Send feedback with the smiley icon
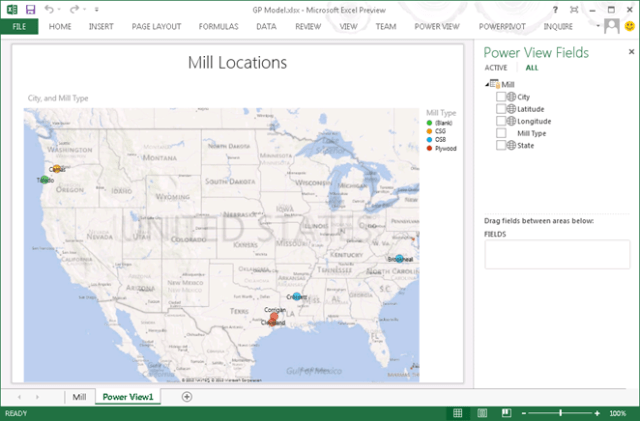The image size is (640, 421). point(630,26)
